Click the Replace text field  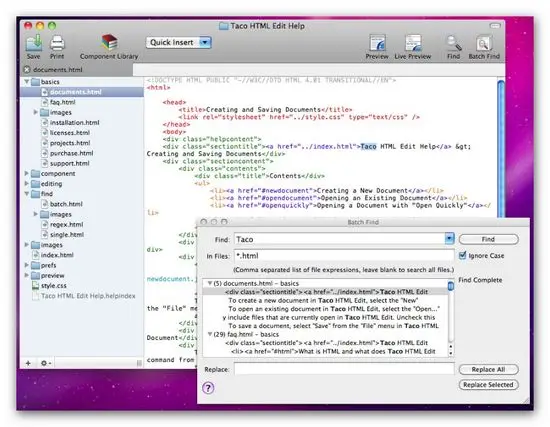(344, 369)
